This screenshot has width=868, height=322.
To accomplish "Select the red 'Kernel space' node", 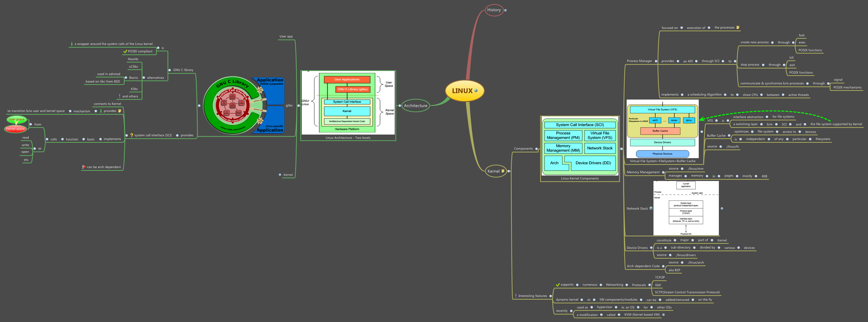I will (x=15, y=129).
